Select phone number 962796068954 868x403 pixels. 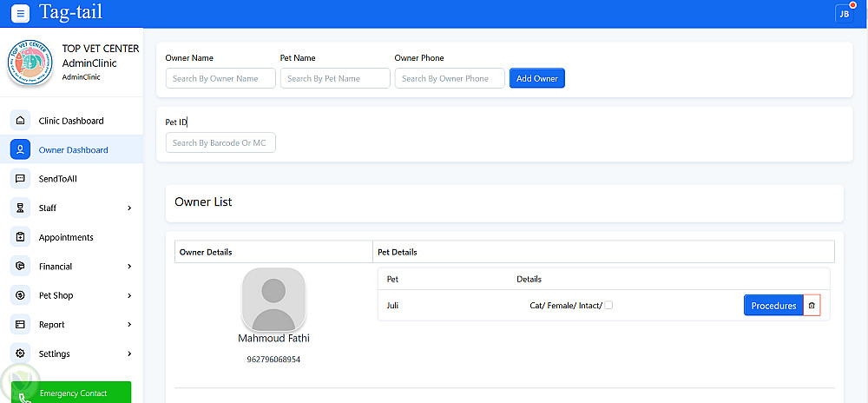(x=273, y=360)
